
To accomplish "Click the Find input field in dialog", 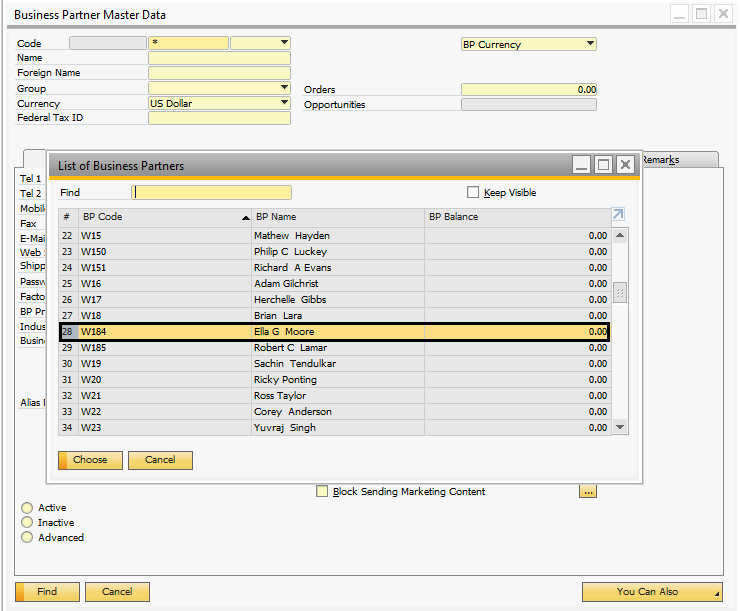I will [212, 193].
